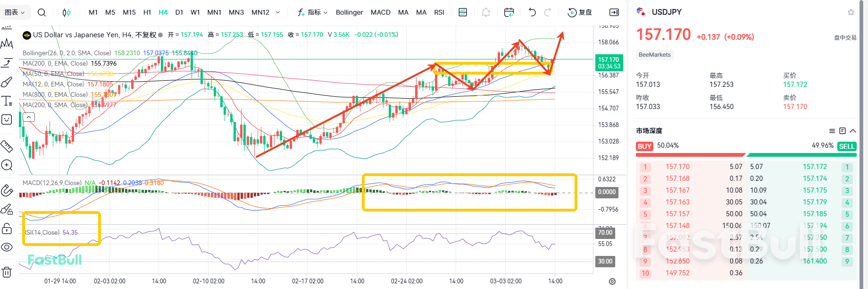Select the text annotation tool

pos(7,101)
